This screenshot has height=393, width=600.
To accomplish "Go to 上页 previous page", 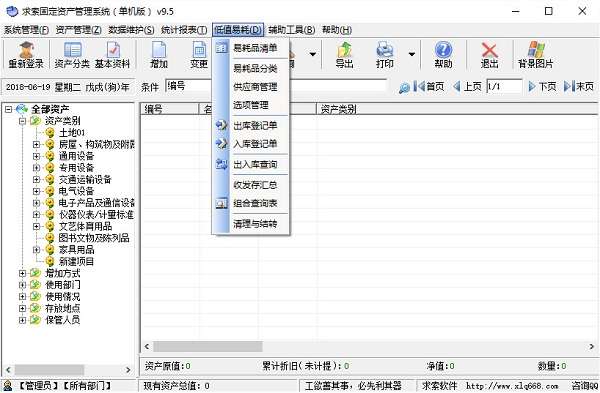I will (467, 87).
